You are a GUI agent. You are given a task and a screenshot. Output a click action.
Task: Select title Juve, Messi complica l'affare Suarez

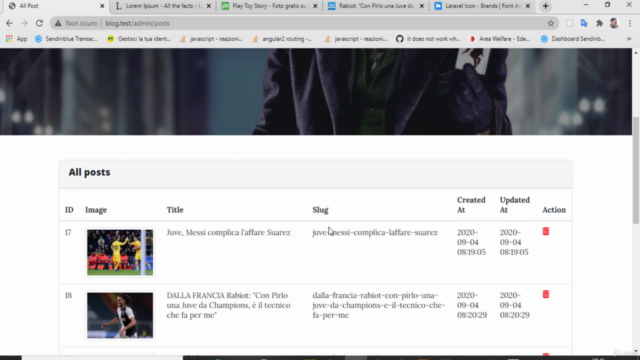point(228,232)
